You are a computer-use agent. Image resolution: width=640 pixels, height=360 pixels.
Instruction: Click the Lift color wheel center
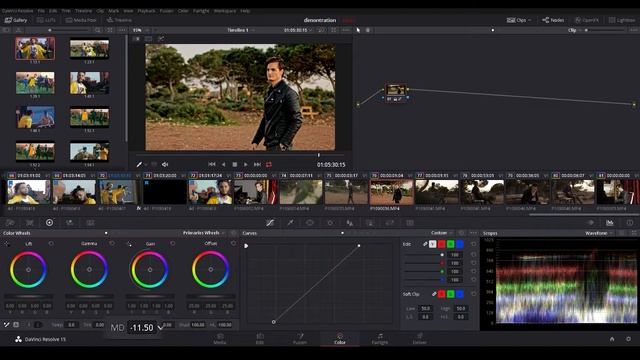(x=28, y=269)
